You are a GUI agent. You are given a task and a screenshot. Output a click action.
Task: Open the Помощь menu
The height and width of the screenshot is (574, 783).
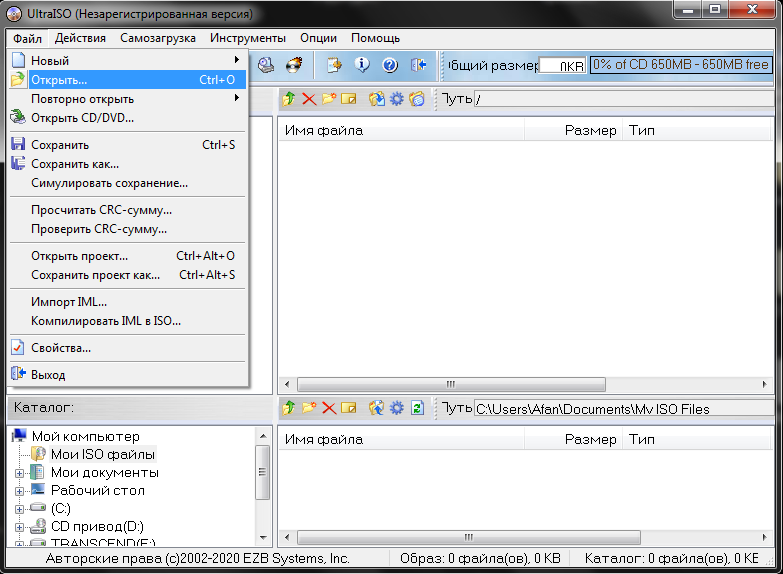(x=376, y=38)
